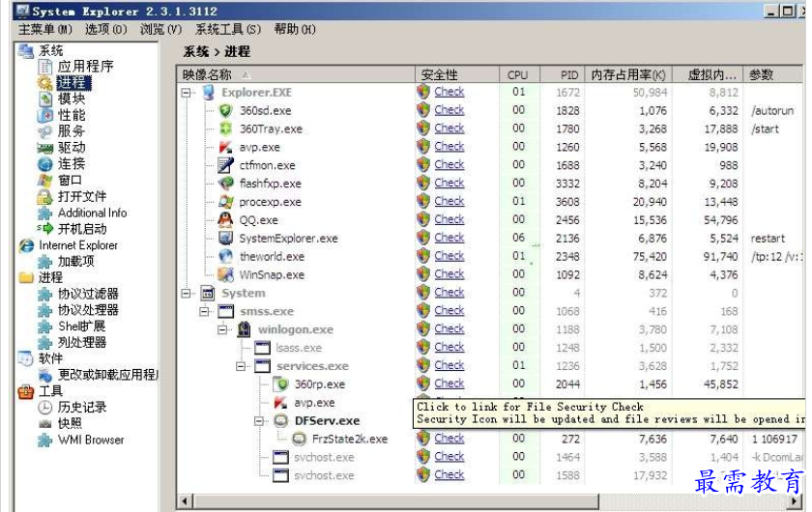Select 加载项 under Internet Explorer
The image size is (812, 512).
click(x=75, y=262)
